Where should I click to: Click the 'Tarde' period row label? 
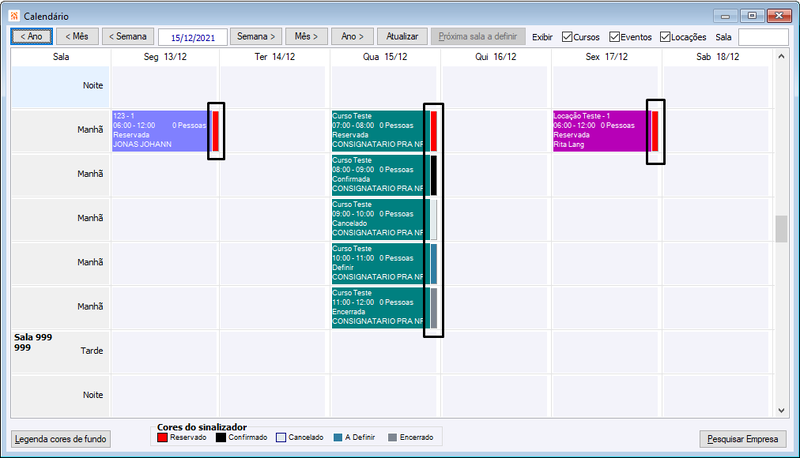coord(92,351)
